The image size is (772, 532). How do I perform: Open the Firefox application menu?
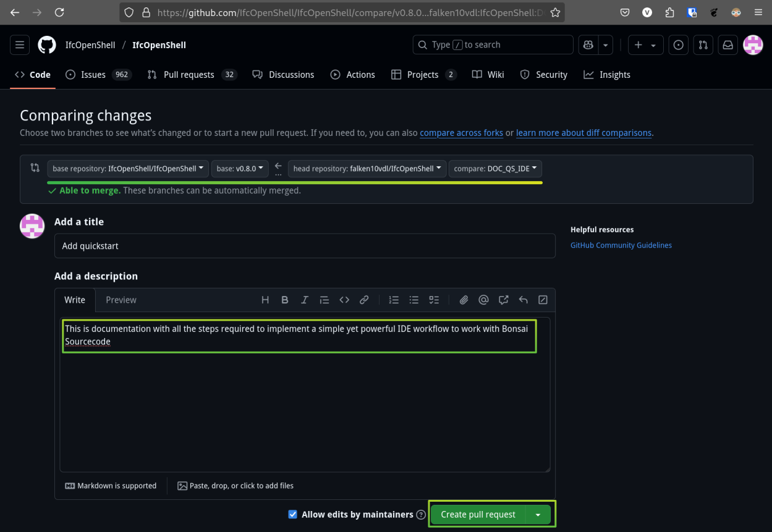(758, 12)
